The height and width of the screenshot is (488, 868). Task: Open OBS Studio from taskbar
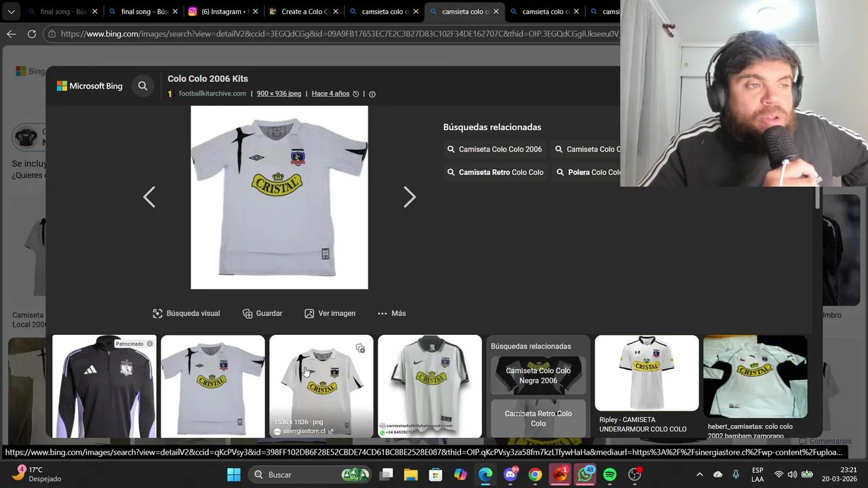pos(635,474)
